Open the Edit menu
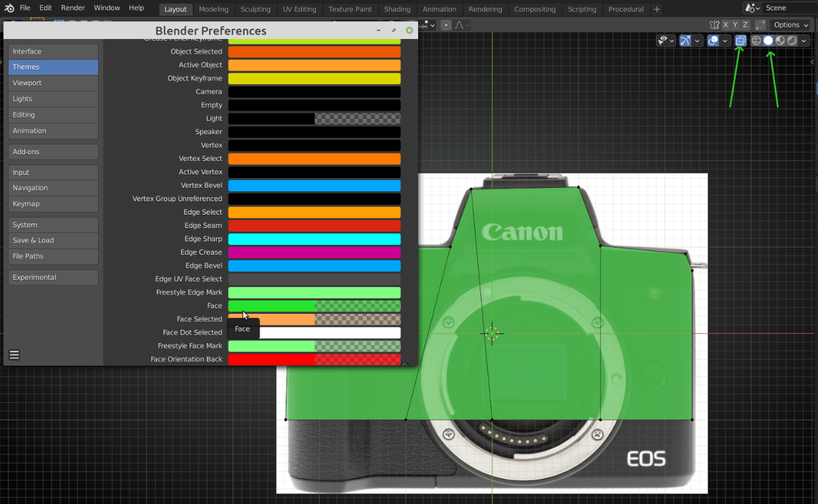The width and height of the screenshot is (818, 504). click(x=46, y=8)
